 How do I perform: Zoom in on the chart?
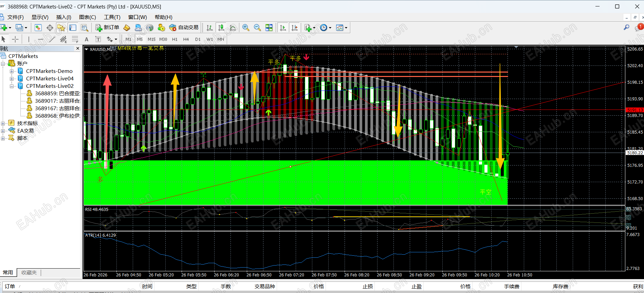pyautogui.click(x=246, y=27)
